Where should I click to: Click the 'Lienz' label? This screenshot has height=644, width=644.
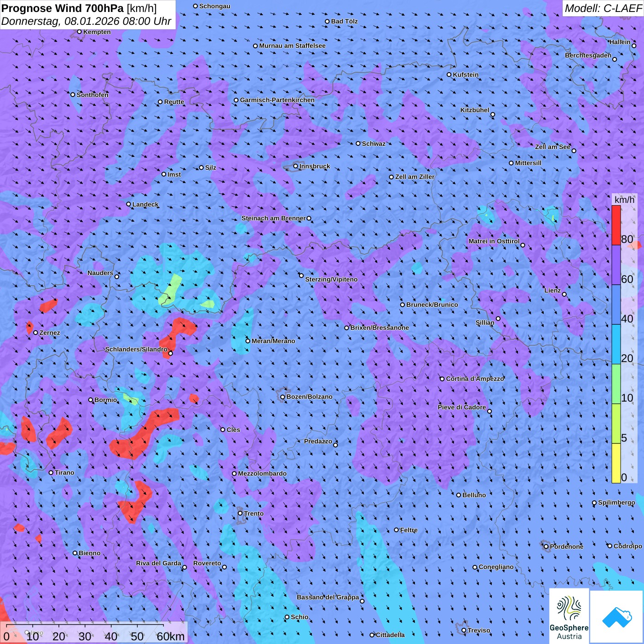552,290
